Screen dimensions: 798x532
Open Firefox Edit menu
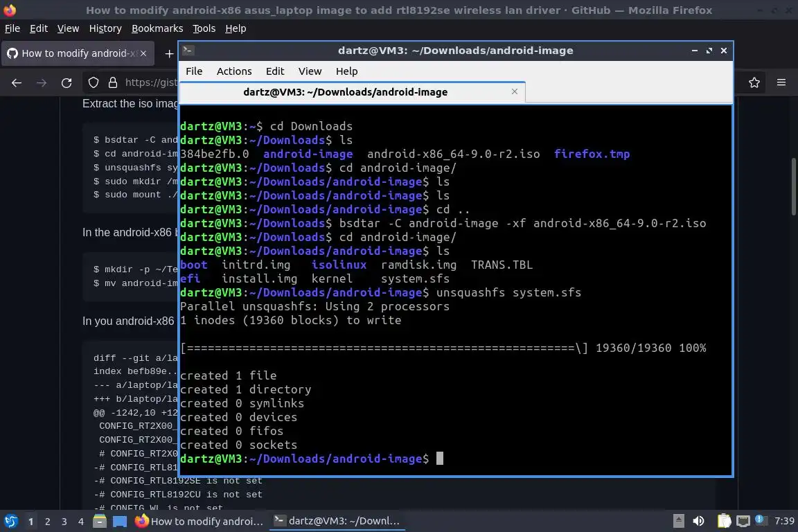39,28
